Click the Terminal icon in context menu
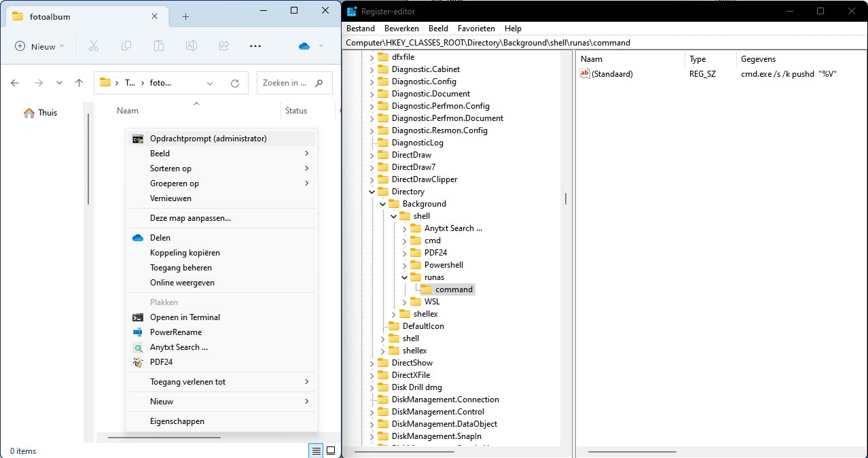The image size is (868, 458). 138,317
